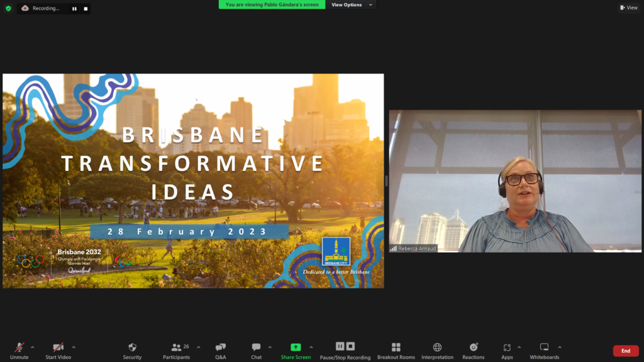Viewport: 644px width, 362px height.
Task: Click the Interpretation globe icon
Action: coord(437,350)
